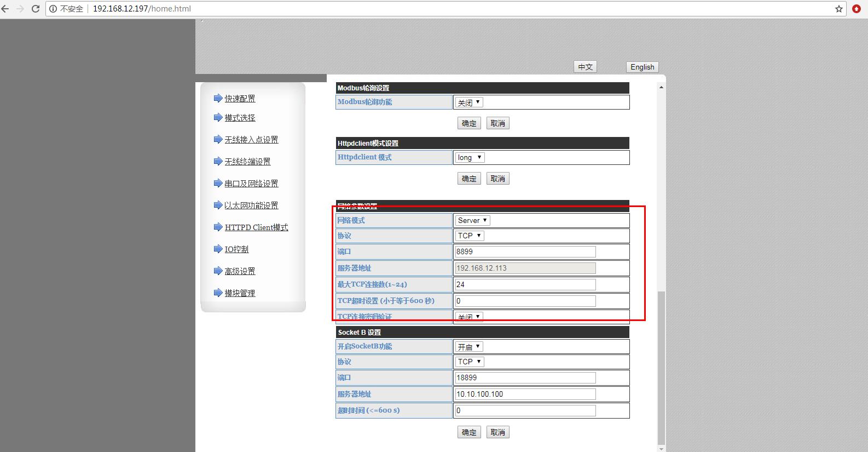Click the arrow icon beside IO控制
This screenshot has width=868, height=452.
218,249
